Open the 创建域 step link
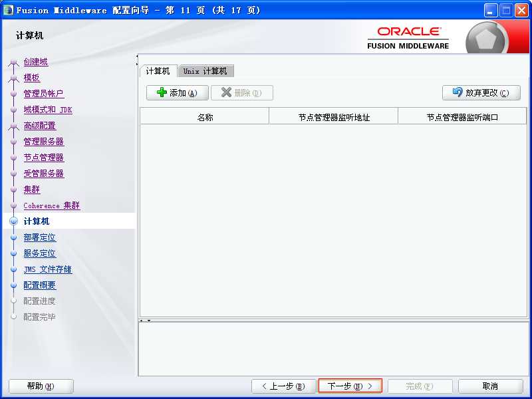532x399 pixels. point(36,62)
